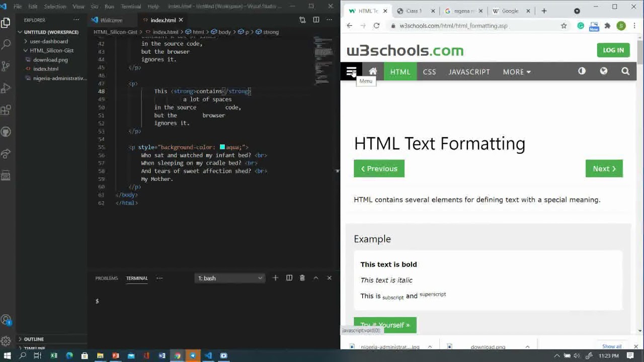Open Windows Start button
This screenshot has width=644, height=362.
pos(7,355)
